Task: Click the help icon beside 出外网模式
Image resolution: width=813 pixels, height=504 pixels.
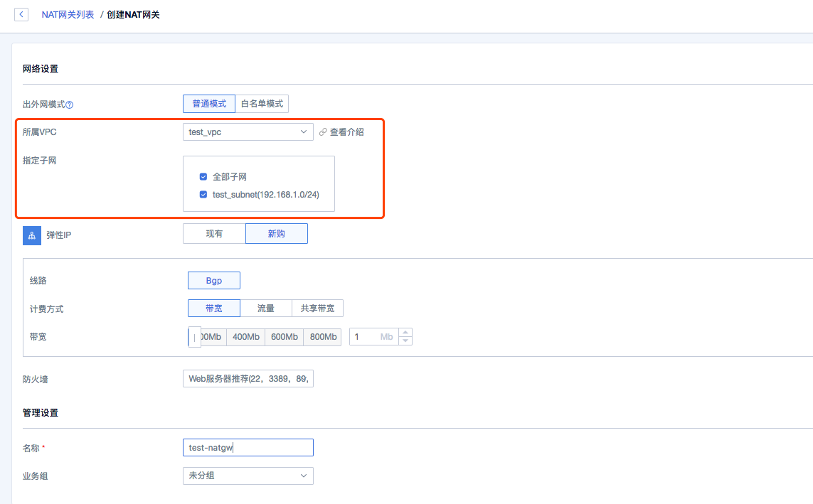Action: pos(70,104)
